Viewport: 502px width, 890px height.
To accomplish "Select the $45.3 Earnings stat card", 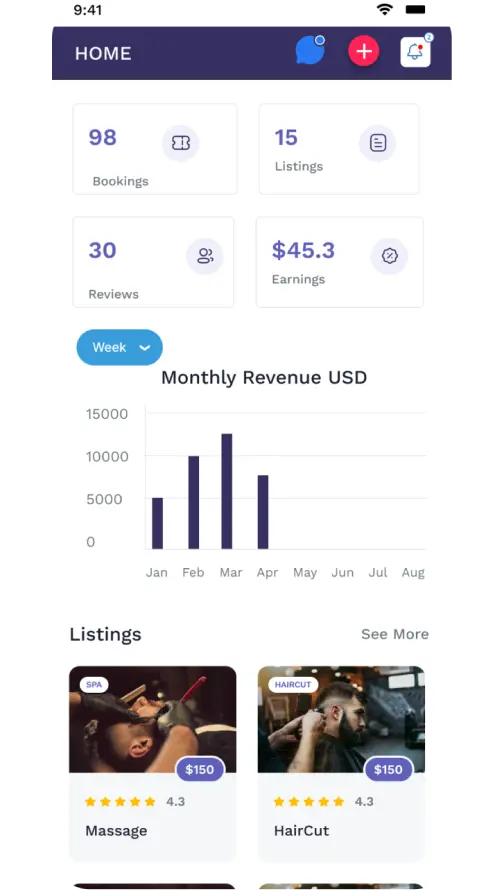I will (x=340, y=262).
